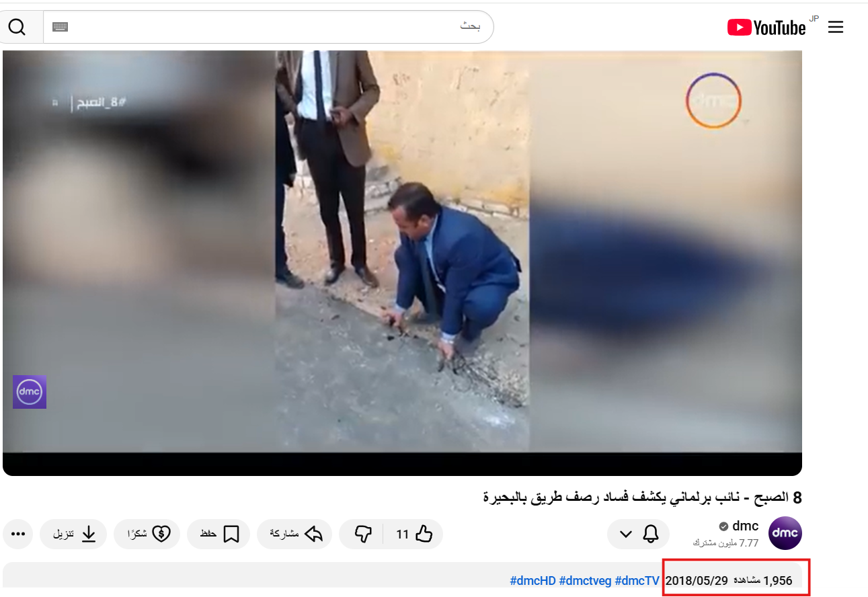Image resolution: width=868 pixels, height=597 pixels.
Task: Open the virtual keyboard in search box
Action: click(60, 27)
